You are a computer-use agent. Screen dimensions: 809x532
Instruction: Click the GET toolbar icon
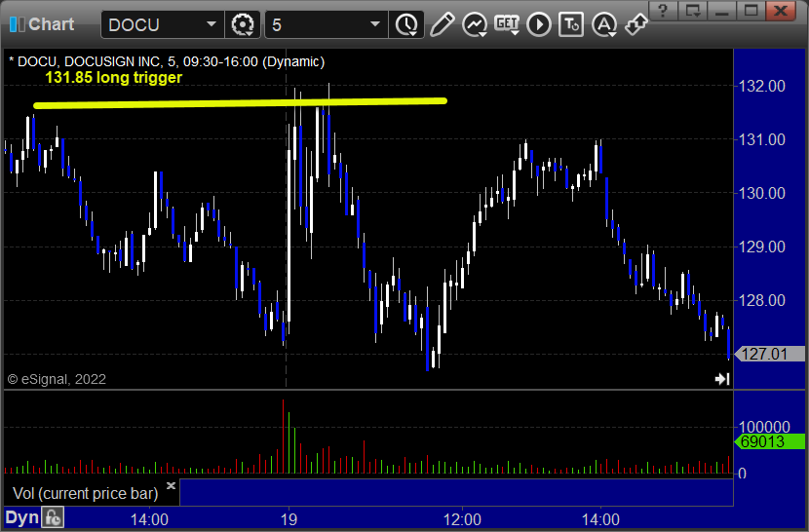click(x=507, y=24)
